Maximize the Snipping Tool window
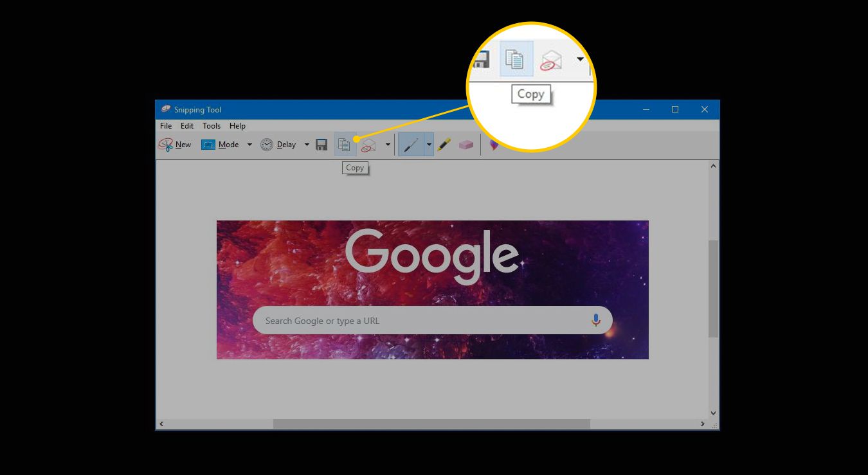The image size is (868, 475). coord(675,110)
